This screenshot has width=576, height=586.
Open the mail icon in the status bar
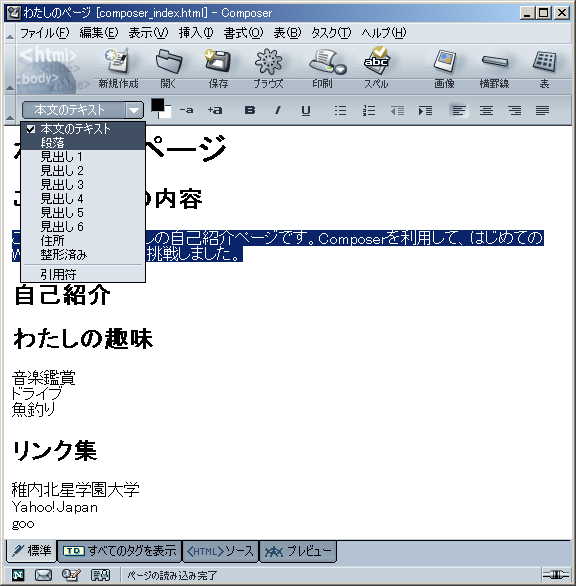point(43,575)
